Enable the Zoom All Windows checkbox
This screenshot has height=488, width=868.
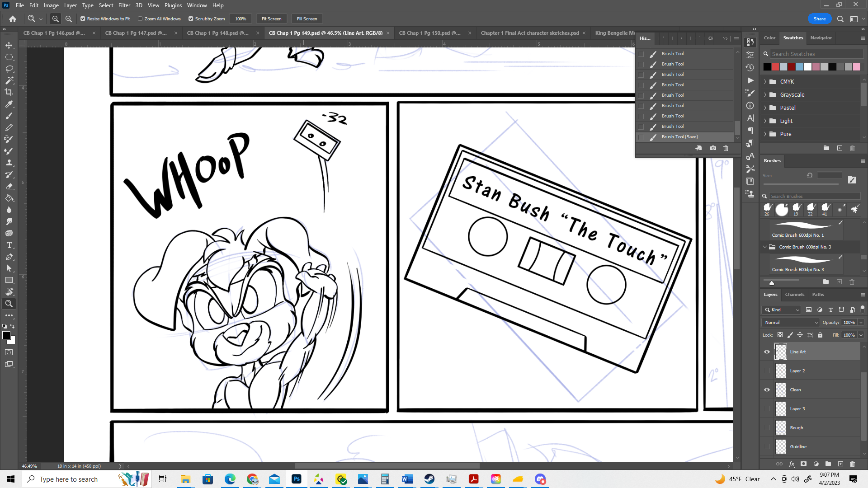(141, 19)
